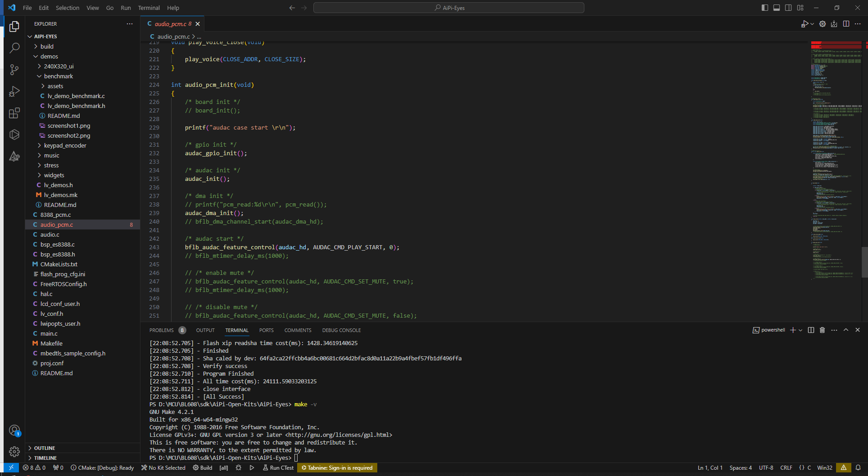Open the Search view in activity bar
The height and width of the screenshot is (476, 868).
click(14, 48)
